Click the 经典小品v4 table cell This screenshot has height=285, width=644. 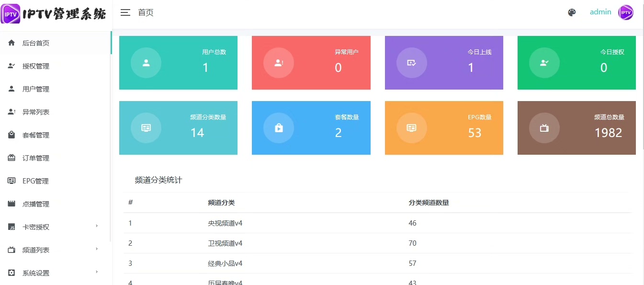[225, 263]
